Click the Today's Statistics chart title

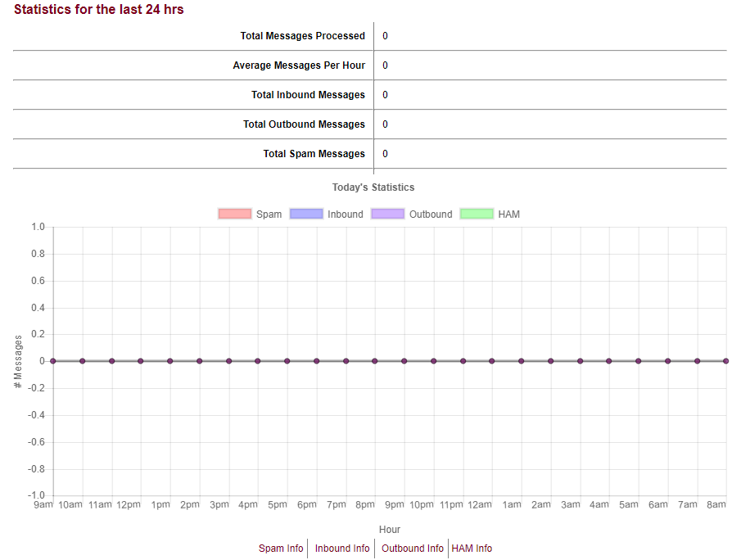pyautogui.click(x=373, y=187)
